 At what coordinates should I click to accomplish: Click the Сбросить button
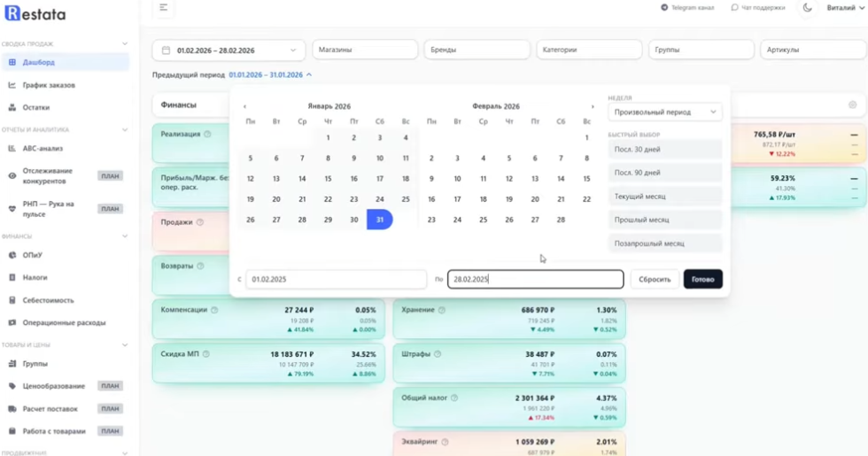[x=655, y=280]
